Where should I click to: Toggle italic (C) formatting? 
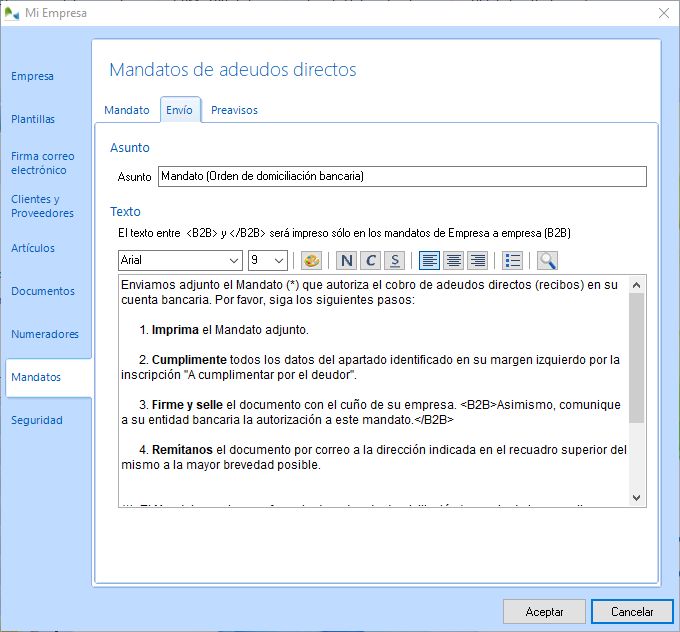pyautogui.click(x=371, y=260)
